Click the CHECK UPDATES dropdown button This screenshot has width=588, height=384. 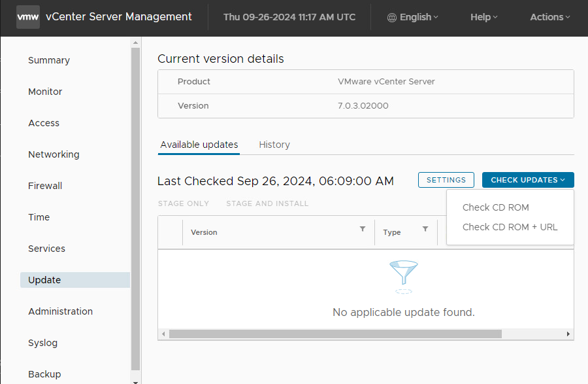click(528, 180)
